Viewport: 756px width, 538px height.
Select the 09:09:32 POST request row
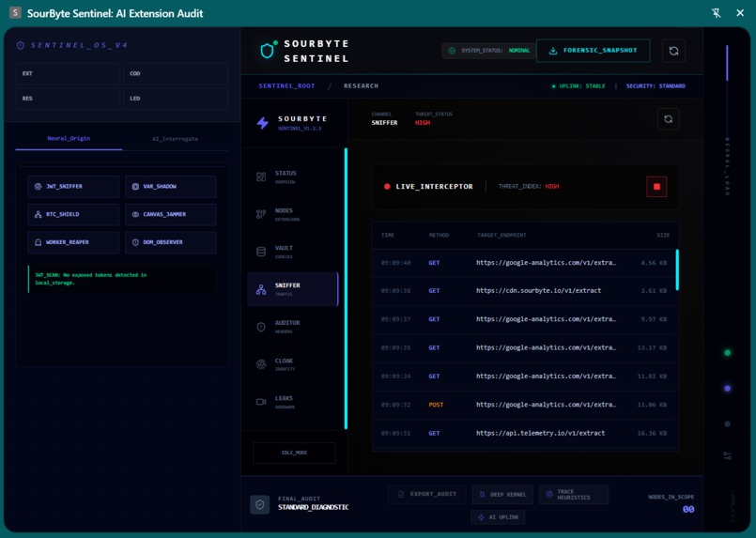click(x=524, y=405)
